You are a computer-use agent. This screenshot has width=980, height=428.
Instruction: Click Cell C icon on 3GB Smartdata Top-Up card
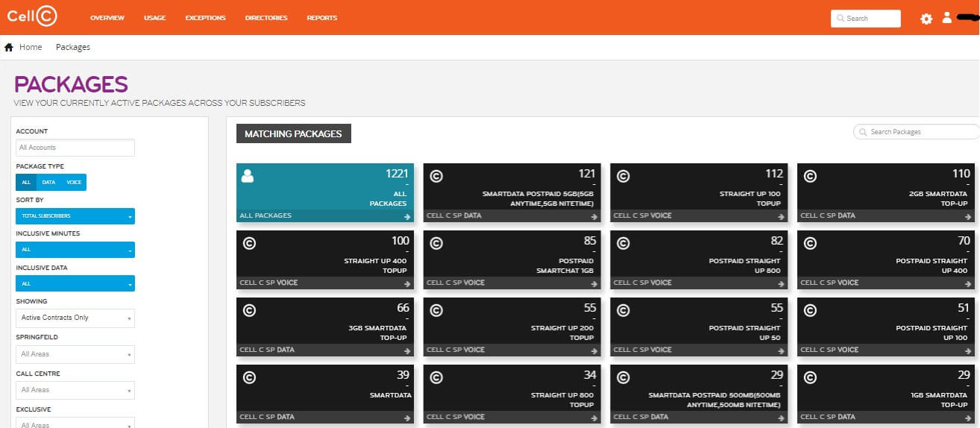tap(249, 310)
